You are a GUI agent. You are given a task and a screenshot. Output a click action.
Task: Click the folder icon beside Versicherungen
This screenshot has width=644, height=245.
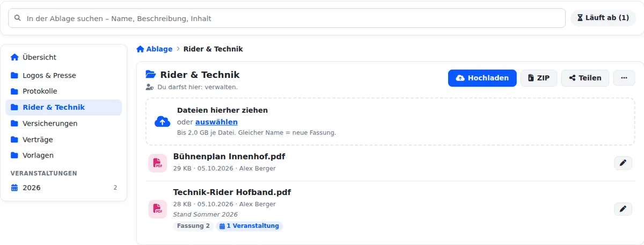click(14, 123)
